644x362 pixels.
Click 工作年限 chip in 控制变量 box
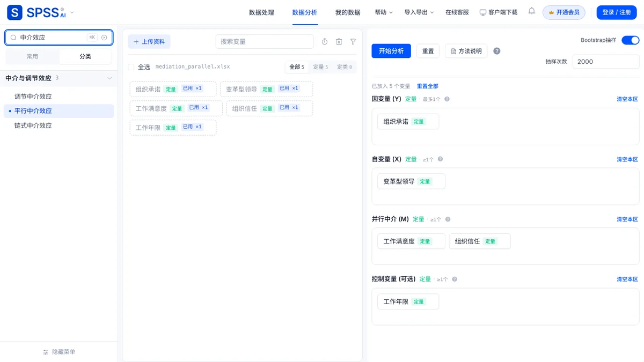click(408, 301)
